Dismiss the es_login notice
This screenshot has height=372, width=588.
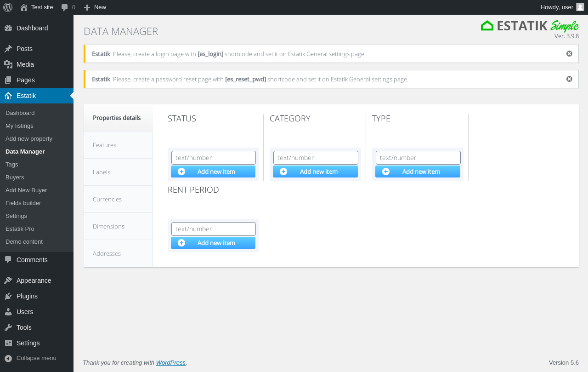[x=569, y=54]
